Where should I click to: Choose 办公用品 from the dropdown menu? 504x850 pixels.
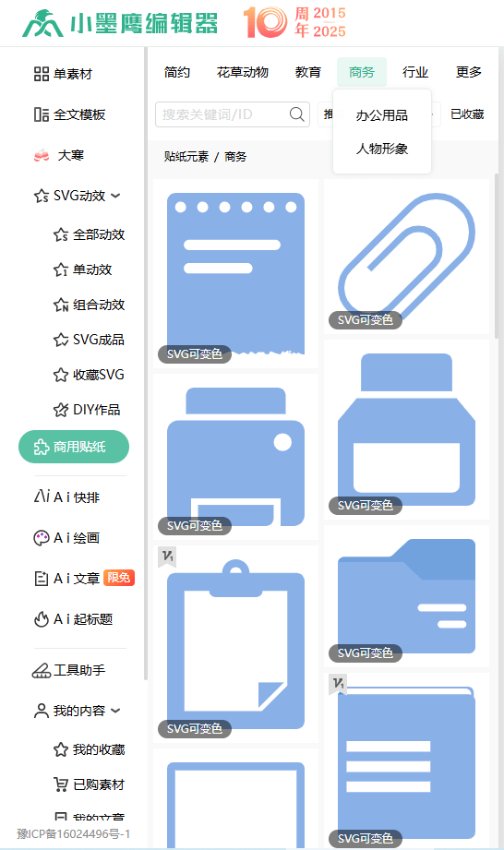pyautogui.click(x=382, y=115)
